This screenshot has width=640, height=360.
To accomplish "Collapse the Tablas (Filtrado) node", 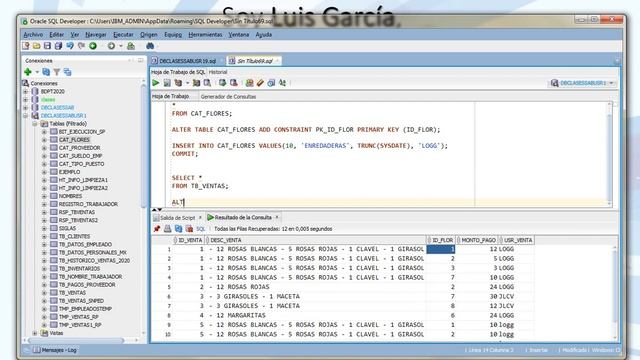I will point(35,124).
